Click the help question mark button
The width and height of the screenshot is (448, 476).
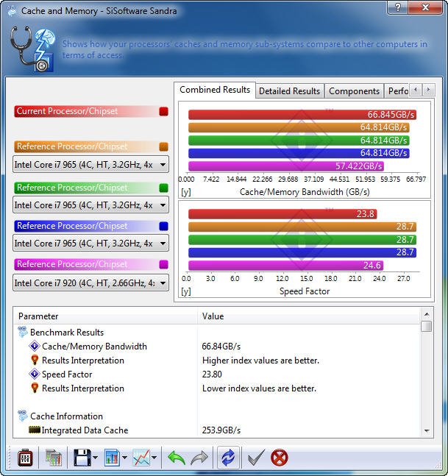click(x=398, y=7)
